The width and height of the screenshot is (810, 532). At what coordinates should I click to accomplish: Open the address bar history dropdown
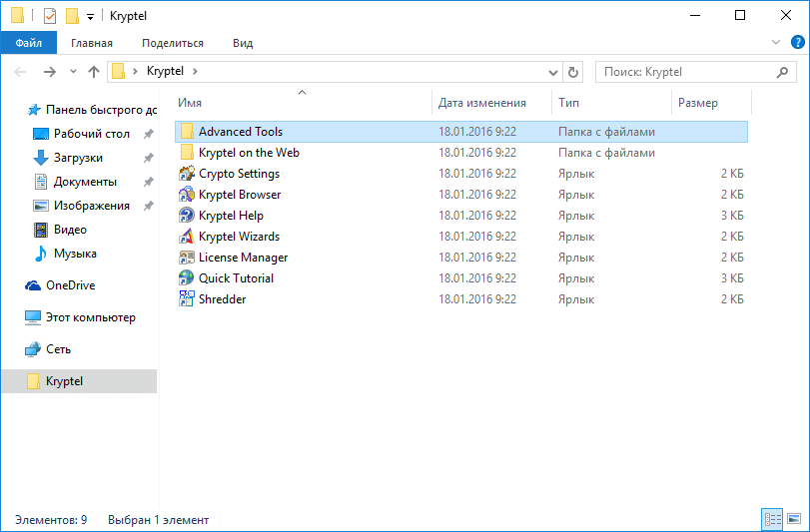pyautogui.click(x=554, y=72)
